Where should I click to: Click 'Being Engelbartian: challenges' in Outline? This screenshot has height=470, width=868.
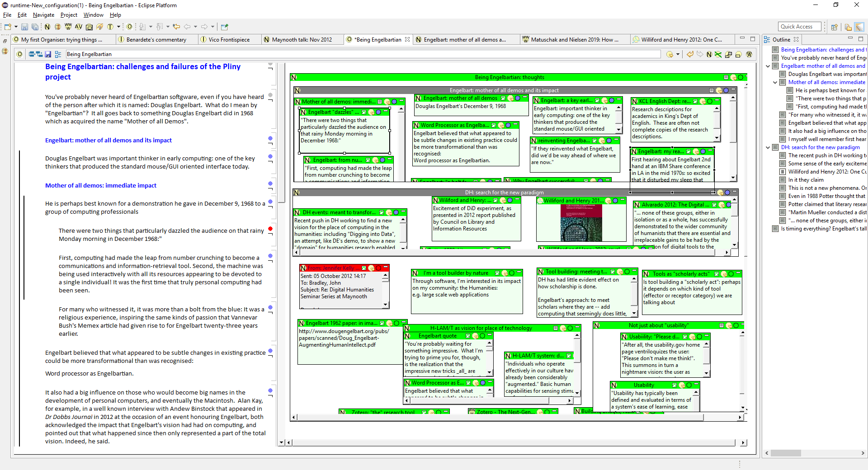[823, 50]
